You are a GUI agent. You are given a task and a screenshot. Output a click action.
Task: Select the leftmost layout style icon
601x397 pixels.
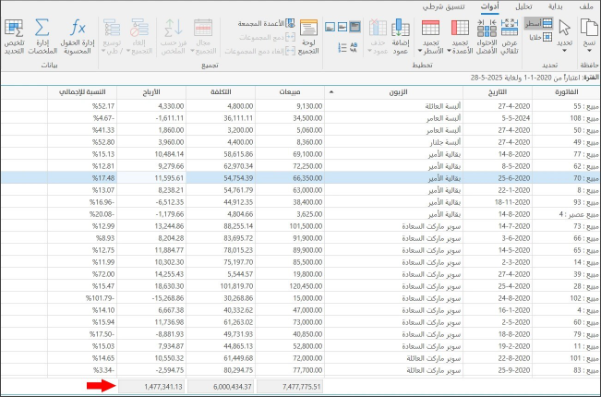coord(330,26)
